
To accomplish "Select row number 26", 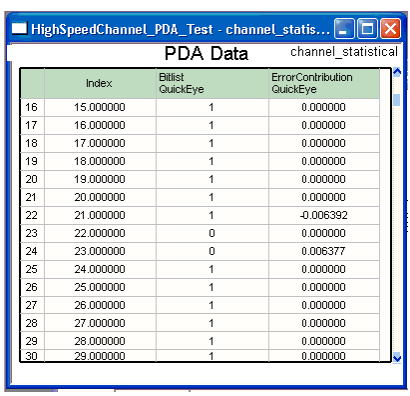I will [32, 287].
